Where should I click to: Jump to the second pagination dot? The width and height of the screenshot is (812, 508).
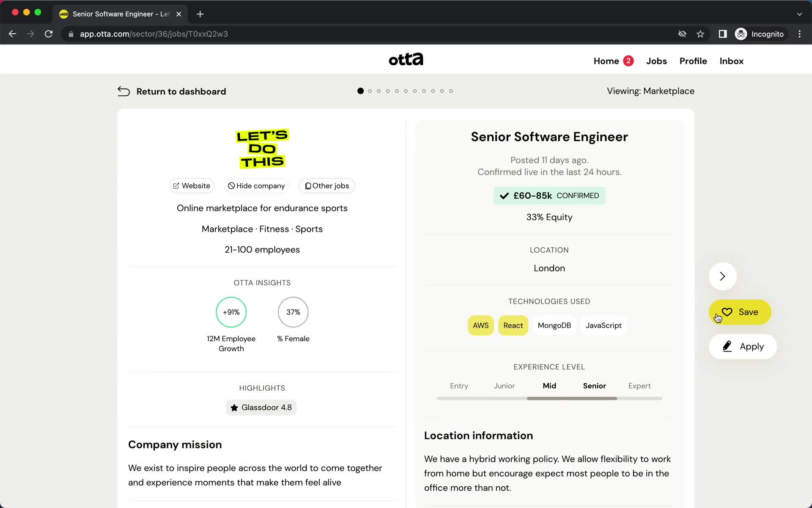coord(370,91)
